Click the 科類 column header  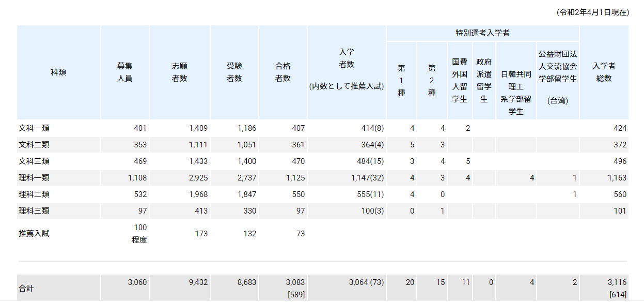click(58, 72)
